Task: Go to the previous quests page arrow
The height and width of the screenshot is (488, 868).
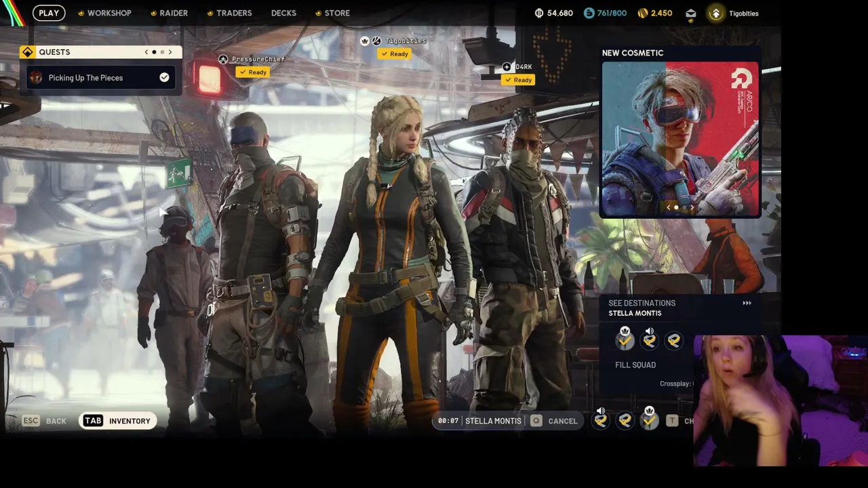Action: click(146, 52)
